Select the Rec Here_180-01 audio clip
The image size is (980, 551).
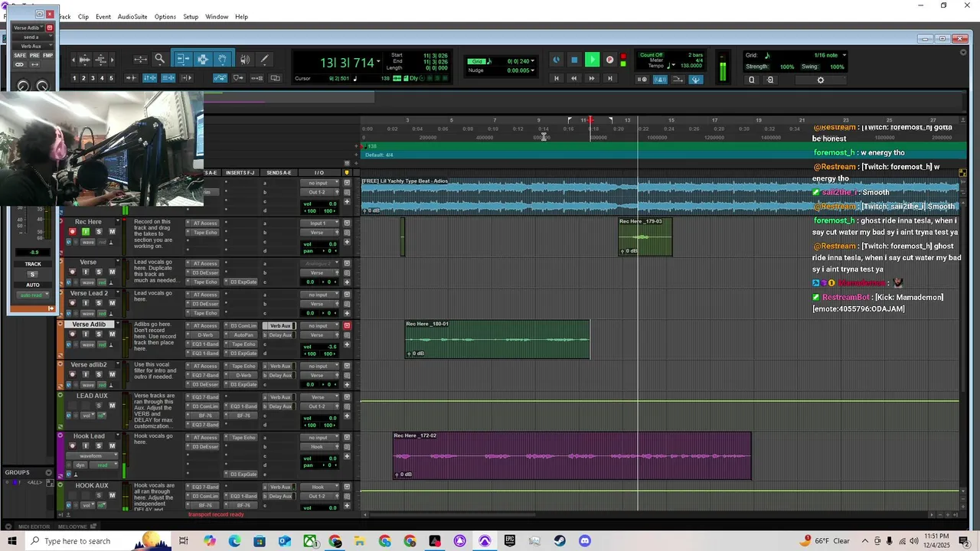click(498, 339)
